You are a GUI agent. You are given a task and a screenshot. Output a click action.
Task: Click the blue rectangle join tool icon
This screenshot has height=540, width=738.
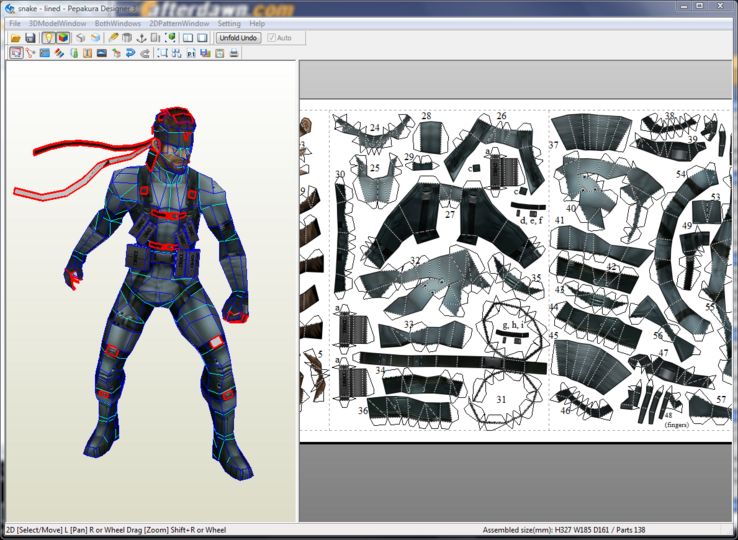tap(45, 53)
